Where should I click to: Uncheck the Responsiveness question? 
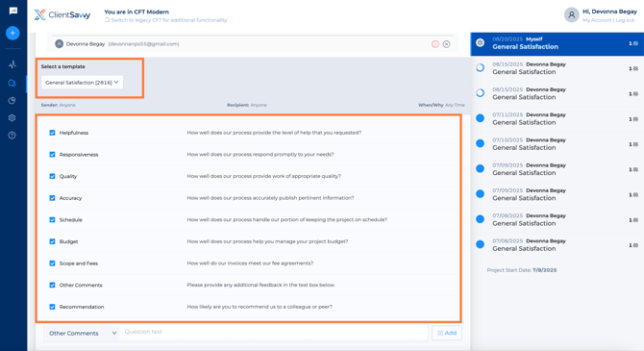(x=52, y=155)
